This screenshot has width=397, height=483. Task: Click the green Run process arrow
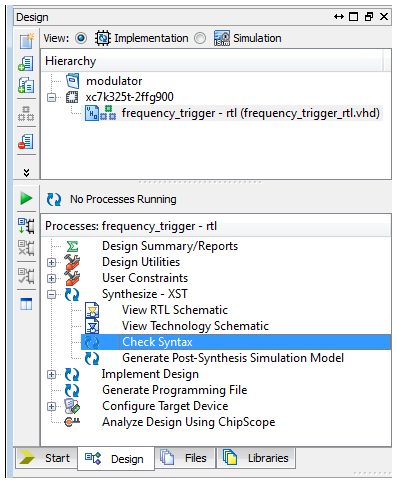26,198
